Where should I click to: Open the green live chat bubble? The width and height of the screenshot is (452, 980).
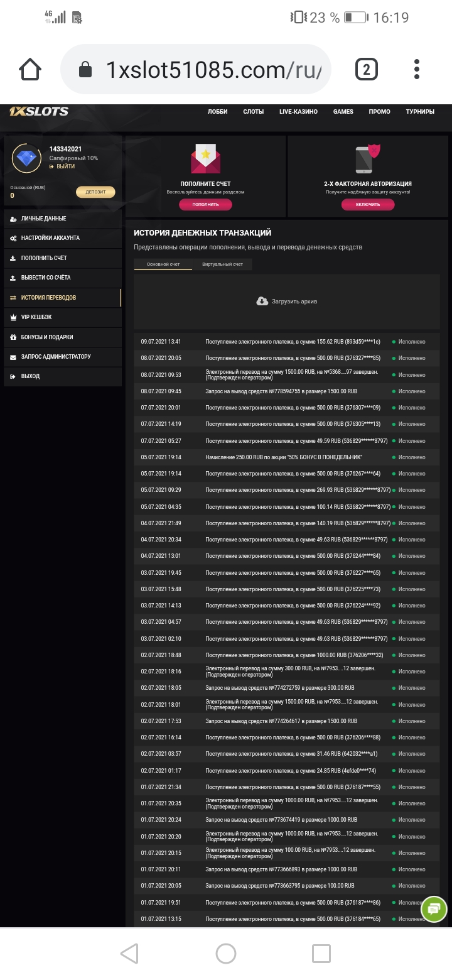pos(434,907)
